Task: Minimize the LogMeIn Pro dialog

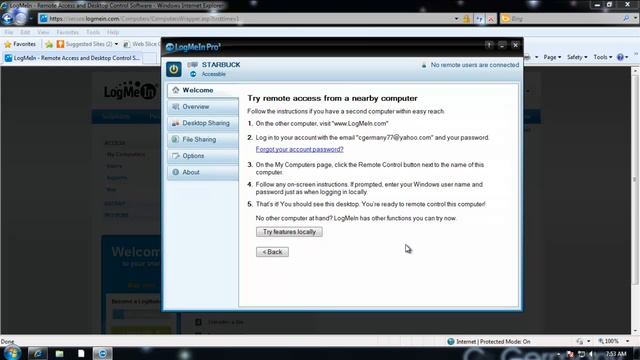Action: coord(502,45)
